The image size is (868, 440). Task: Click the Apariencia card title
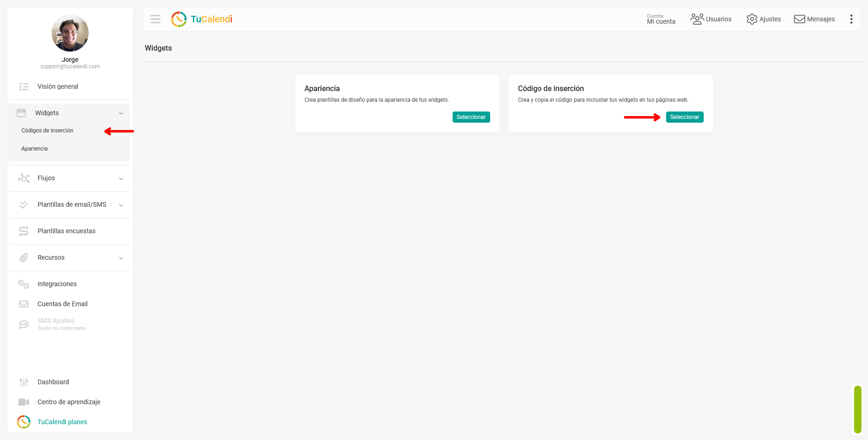[322, 88]
